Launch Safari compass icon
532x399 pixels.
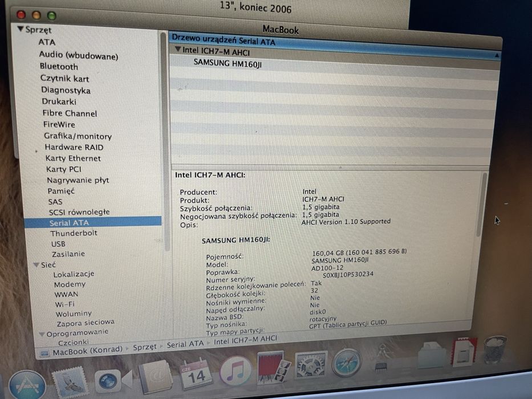coord(347,363)
